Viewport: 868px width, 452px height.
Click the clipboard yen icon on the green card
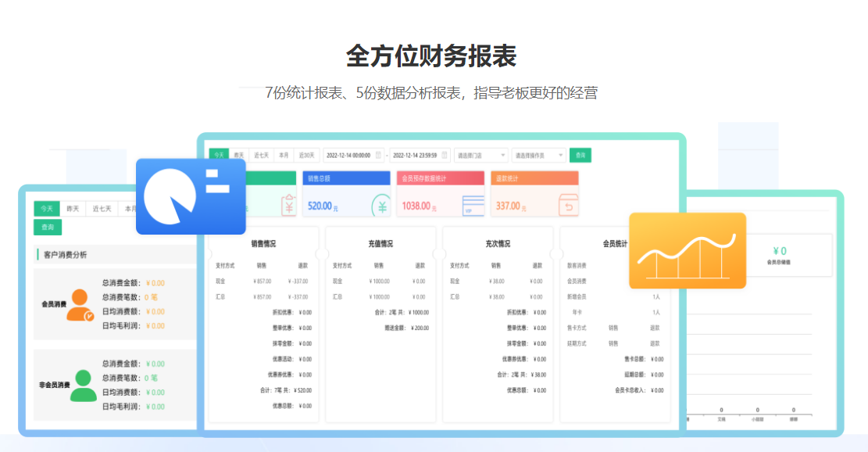(x=288, y=205)
